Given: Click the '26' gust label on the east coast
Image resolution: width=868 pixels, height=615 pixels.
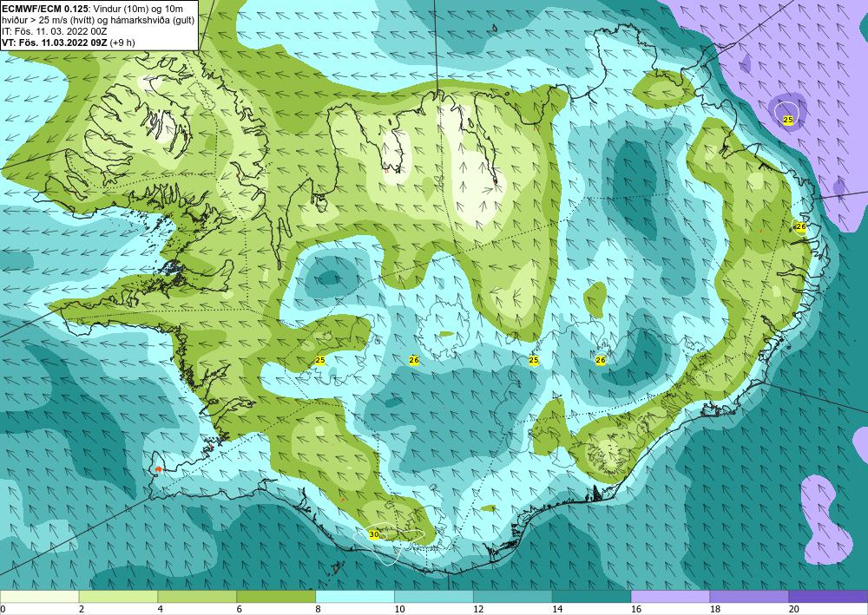Looking at the screenshot, I should tap(800, 226).
